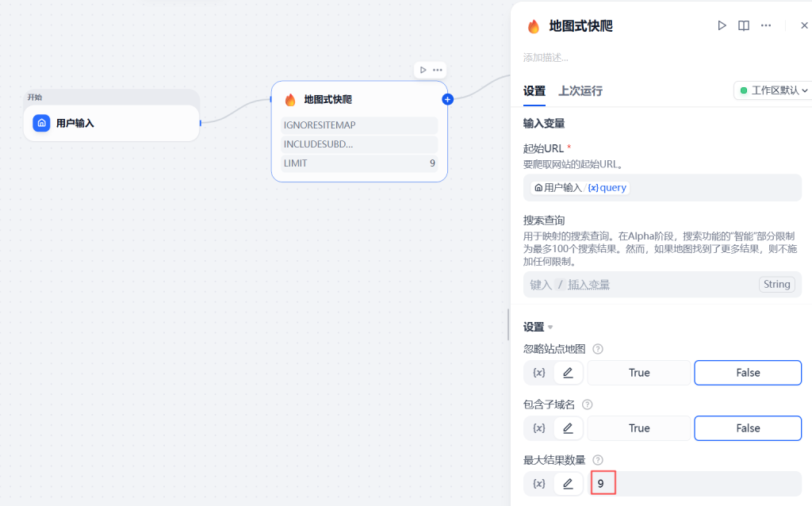This screenshot has width=812, height=506.
Task: Click the help icon beside 包含子域名
Action: 588,404
